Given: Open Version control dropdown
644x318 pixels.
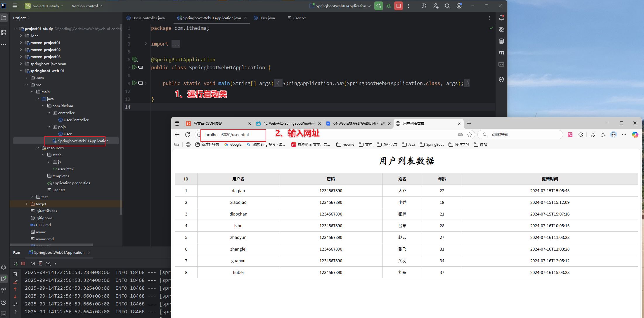Looking at the screenshot, I should (x=87, y=6).
